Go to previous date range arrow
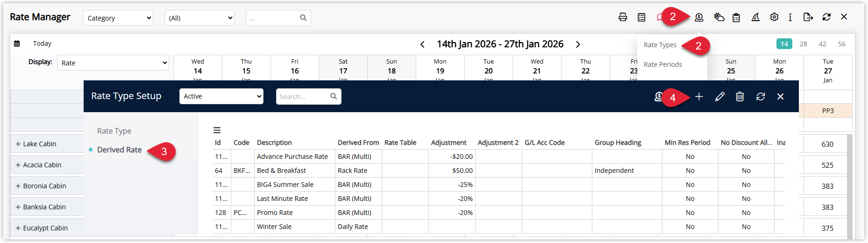The width and height of the screenshot is (868, 243). [x=422, y=44]
